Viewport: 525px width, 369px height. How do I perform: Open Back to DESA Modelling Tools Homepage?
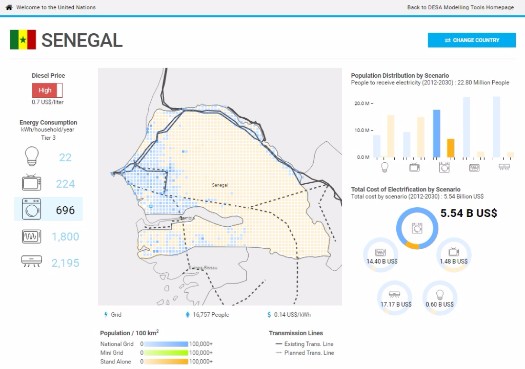coord(460,7)
